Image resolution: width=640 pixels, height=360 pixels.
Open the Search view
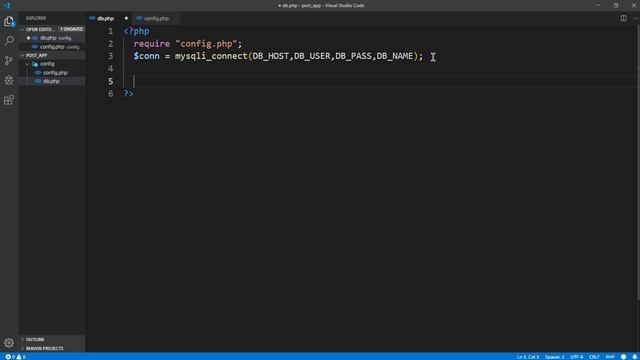[9, 40]
